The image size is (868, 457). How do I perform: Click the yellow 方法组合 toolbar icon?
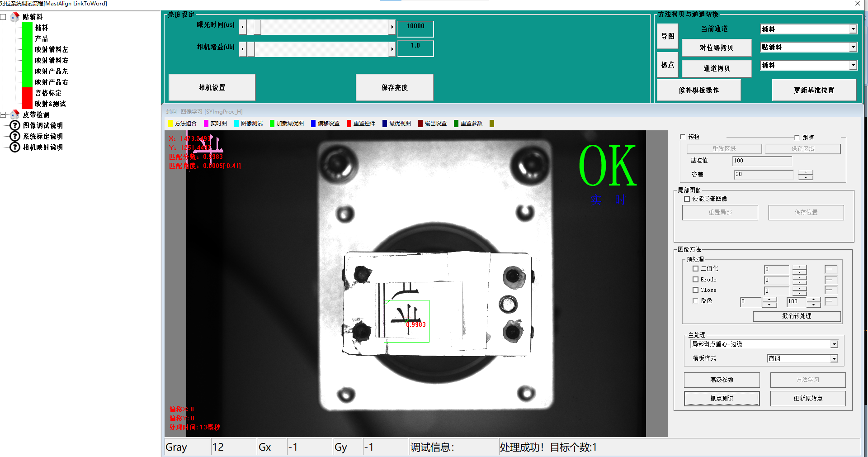170,124
